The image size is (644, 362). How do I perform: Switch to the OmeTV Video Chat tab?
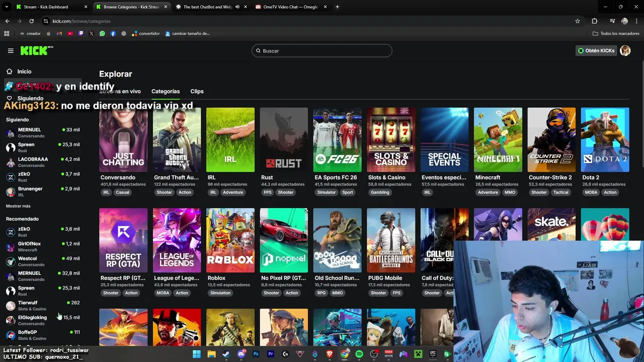coord(291,7)
